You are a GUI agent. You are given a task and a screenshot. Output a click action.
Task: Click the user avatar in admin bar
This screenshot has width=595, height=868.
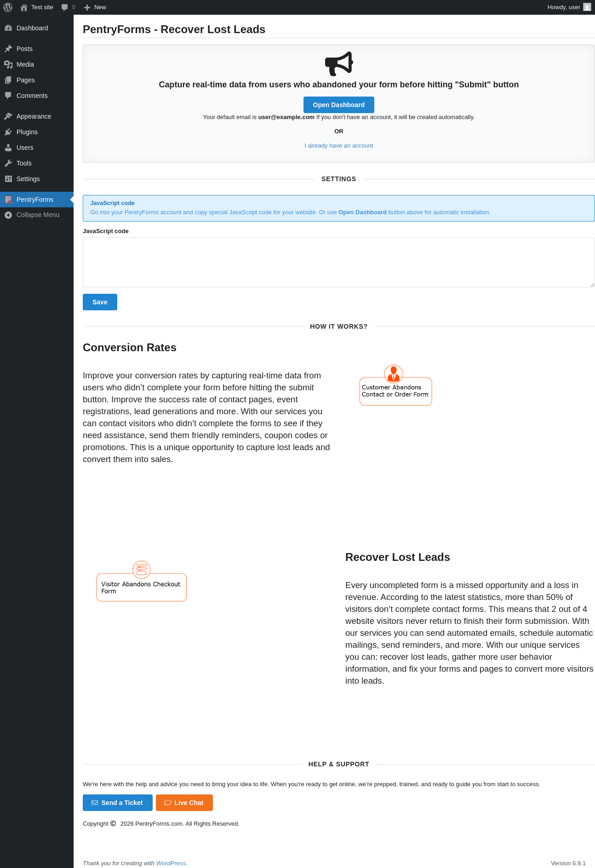[587, 7]
